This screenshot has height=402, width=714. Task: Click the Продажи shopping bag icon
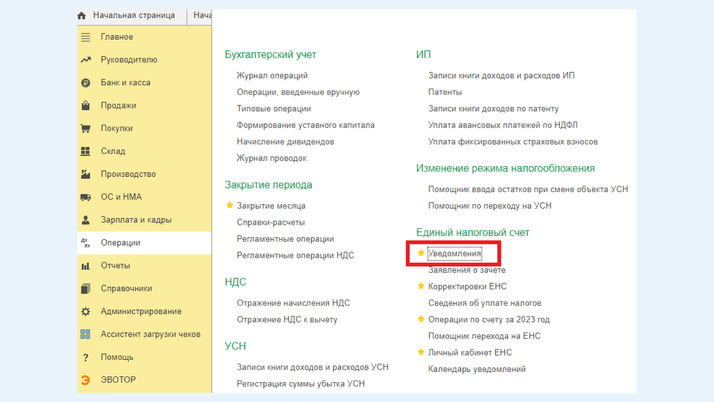coord(86,106)
